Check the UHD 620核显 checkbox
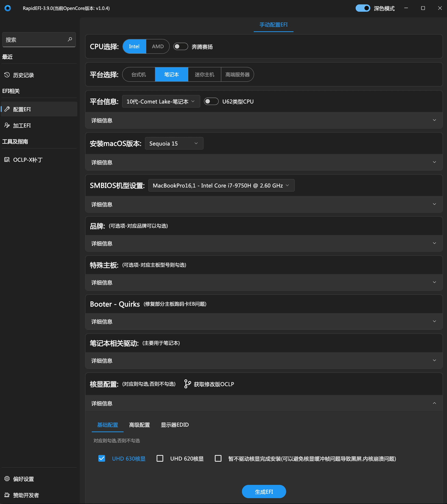The height and width of the screenshot is (504, 447). [x=160, y=458]
